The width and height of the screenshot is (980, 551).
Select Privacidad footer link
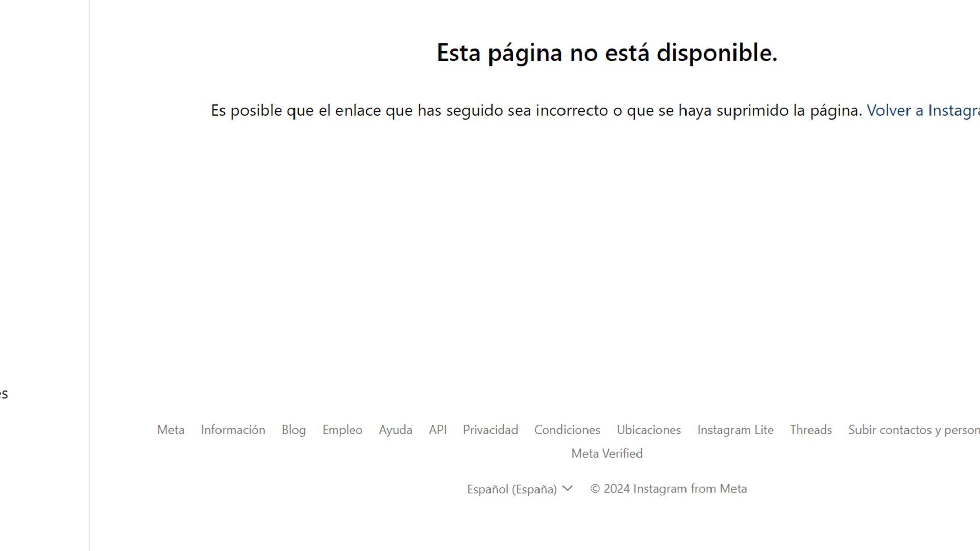[491, 429]
